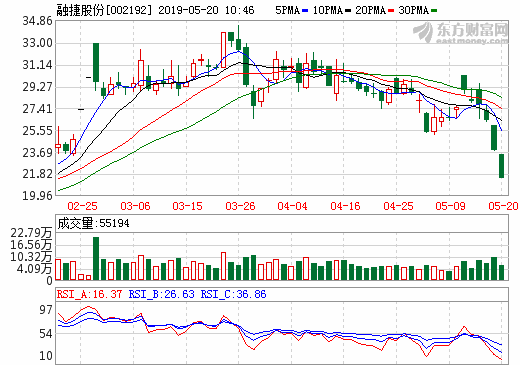Click the 03-06 date label
The image size is (520, 365).
click(x=135, y=206)
